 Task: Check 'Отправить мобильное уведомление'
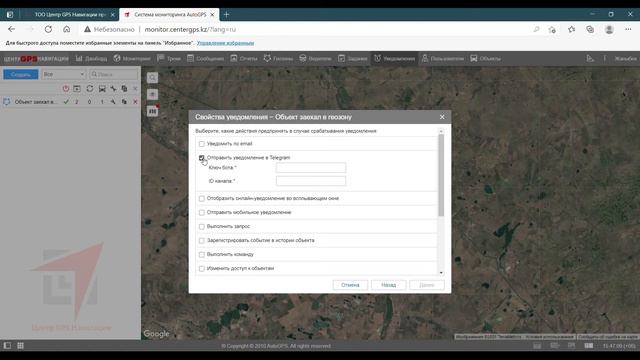(x=202, y=212)
